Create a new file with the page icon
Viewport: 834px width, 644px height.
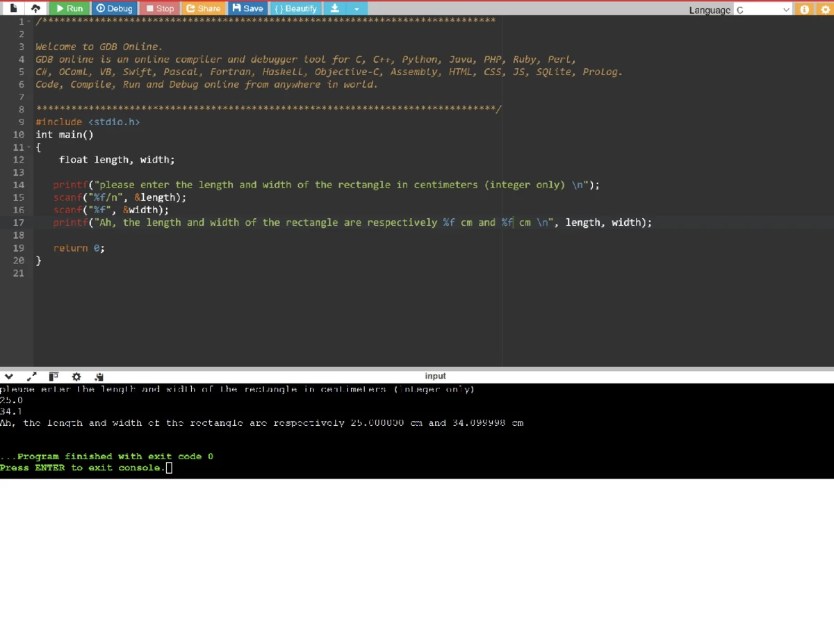click(13, 8)
